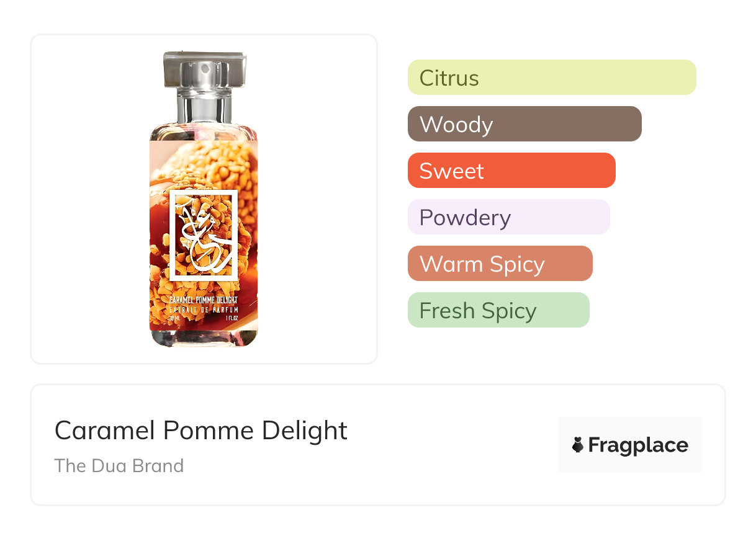Select the Fresh Spicy accord bar
756x536 pixels.
[498, 310]
